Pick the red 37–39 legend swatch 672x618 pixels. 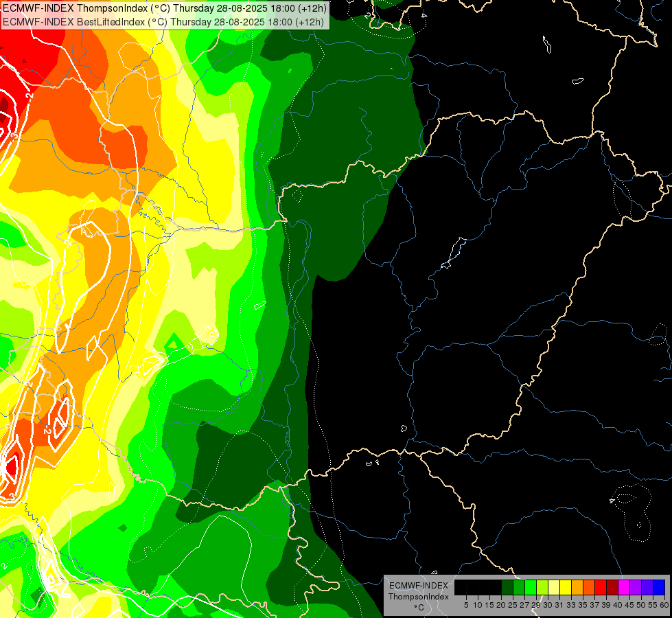tap(601, 587)
